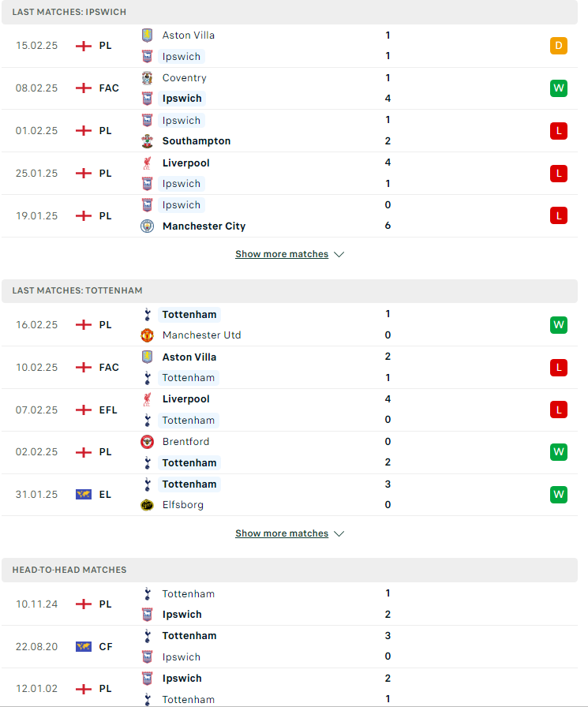This screenshot has width=588, height=707.
Task: Click the Manchester Utd club crest
Action: pyautogui.click(x=147, y=335)
